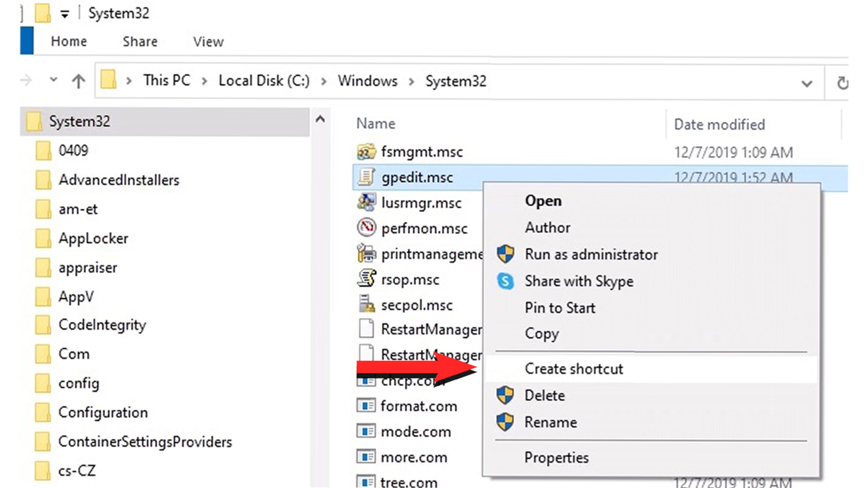Select Run as administrator menu entry
The height and width of the screenshot is (488, 868).
click(591, 255)
